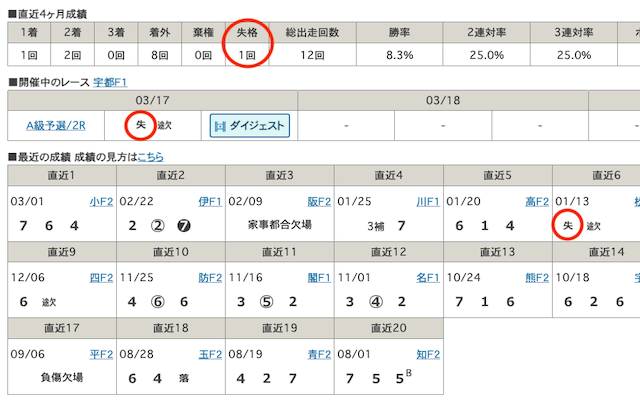This screenshot has height=400, width=640.
Task: Select the 落 mark in 直近18
Action: point(184,378)
